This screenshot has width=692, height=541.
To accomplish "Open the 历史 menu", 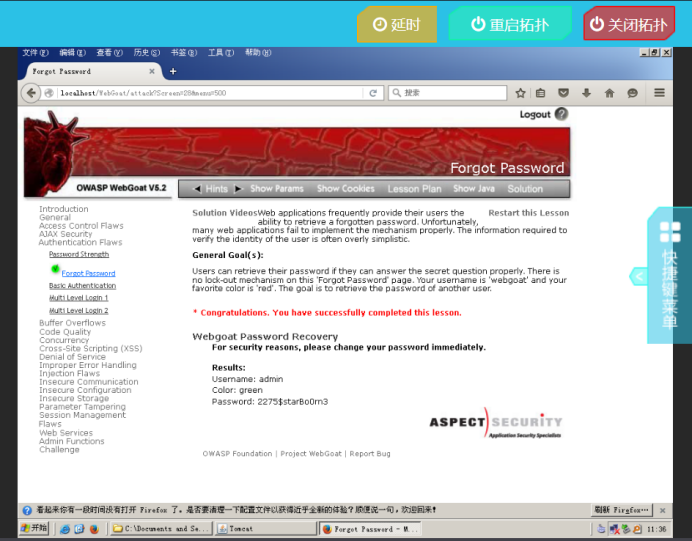I will [x=147, y=53].
